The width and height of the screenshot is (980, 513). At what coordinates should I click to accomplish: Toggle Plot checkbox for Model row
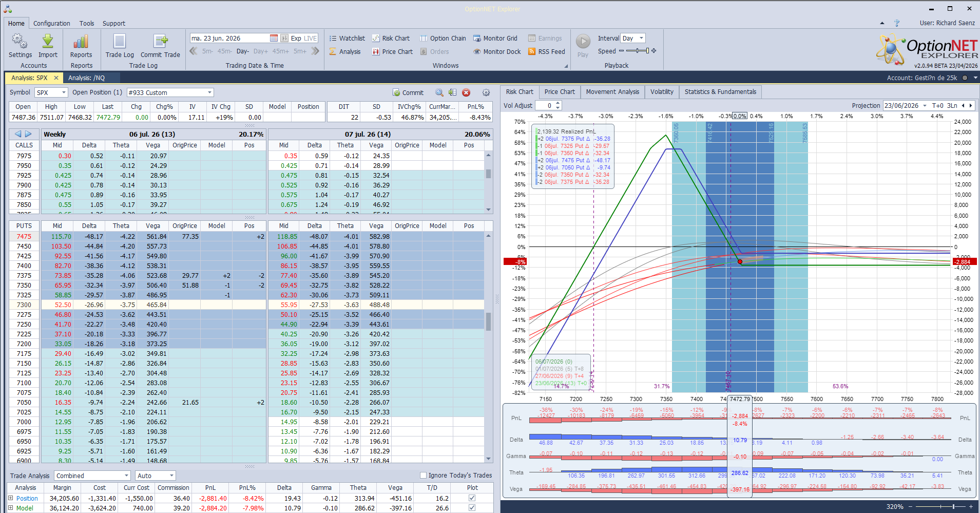tap(472, 508)
